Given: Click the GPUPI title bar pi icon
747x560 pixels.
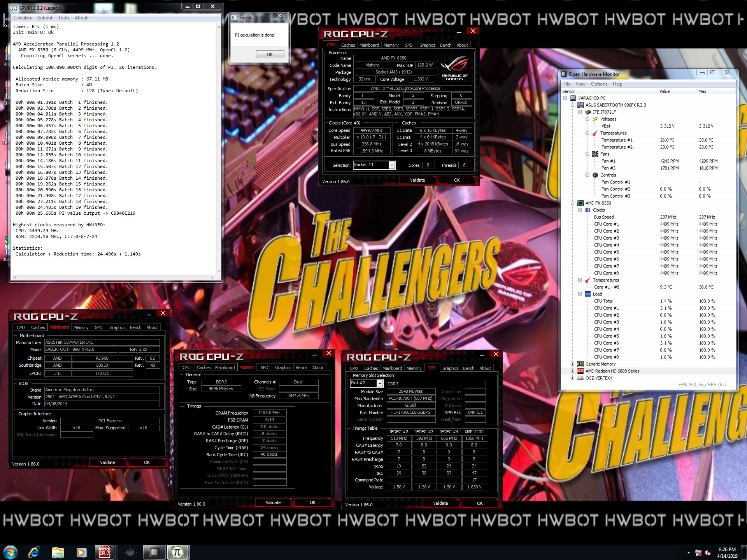Looking at the screenshot, I should point(14,7).
